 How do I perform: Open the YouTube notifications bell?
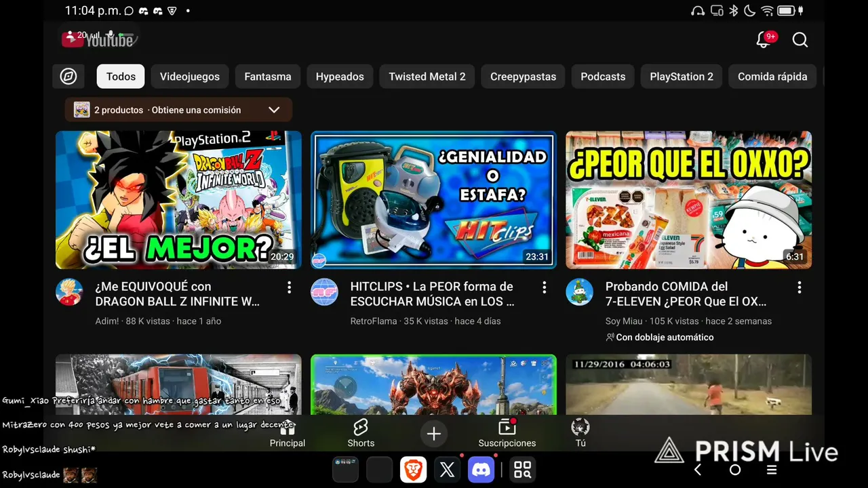(764, 40)
